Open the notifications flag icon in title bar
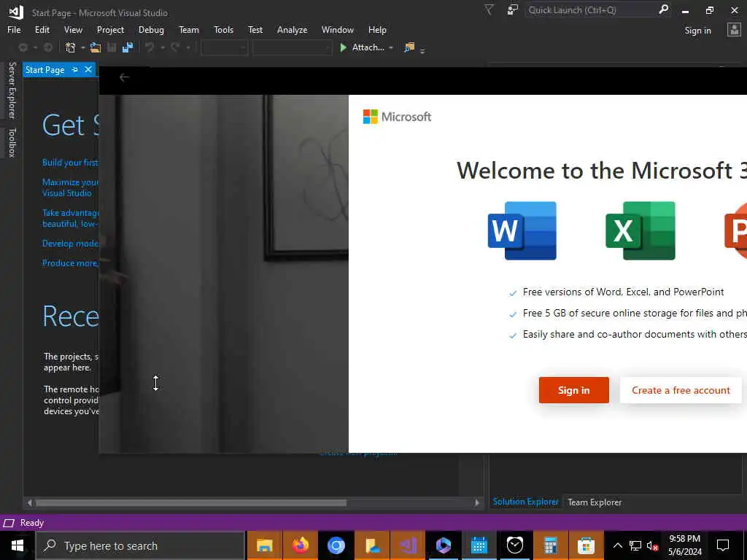 tap(489, 9)
